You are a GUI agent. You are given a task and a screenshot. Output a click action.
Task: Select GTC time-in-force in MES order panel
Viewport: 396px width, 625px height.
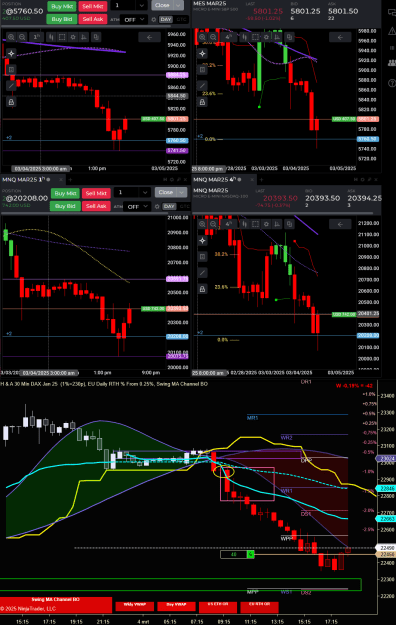click(x=181, y=19)
